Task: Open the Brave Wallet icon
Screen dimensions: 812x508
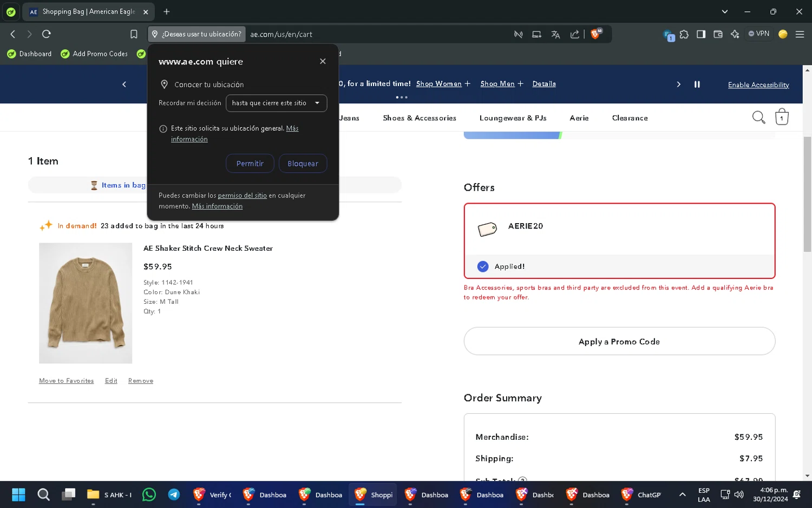Action: [718, 34]
